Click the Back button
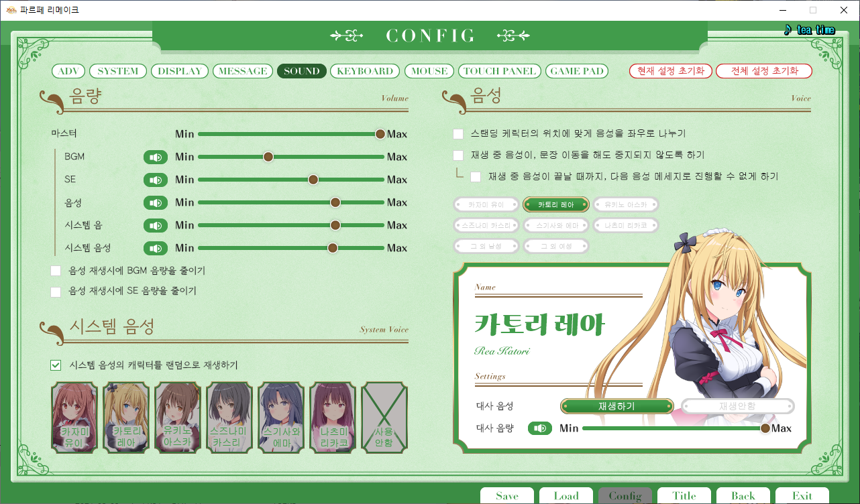Image resolution: width=860 pixels, height=504 pixels. 743,496
